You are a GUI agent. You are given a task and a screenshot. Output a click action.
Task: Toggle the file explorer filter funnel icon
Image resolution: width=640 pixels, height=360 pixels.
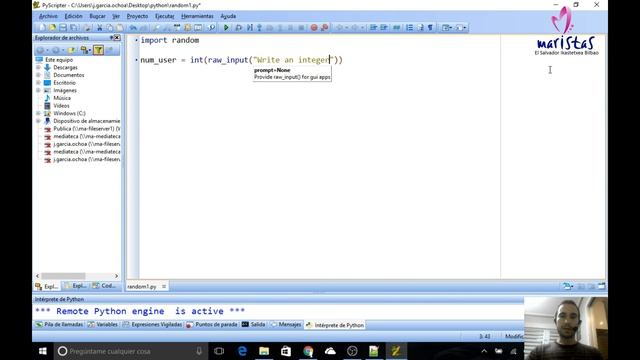click(98, 50)
